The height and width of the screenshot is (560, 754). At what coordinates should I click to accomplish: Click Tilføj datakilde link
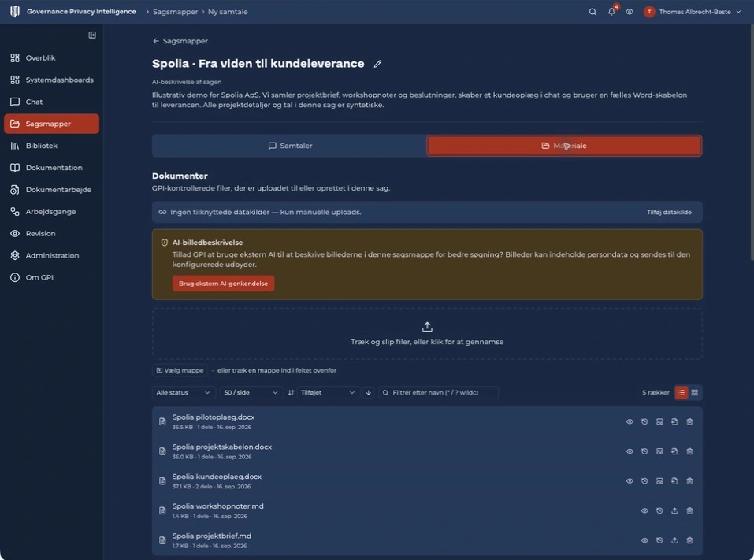tap(669, 212)
